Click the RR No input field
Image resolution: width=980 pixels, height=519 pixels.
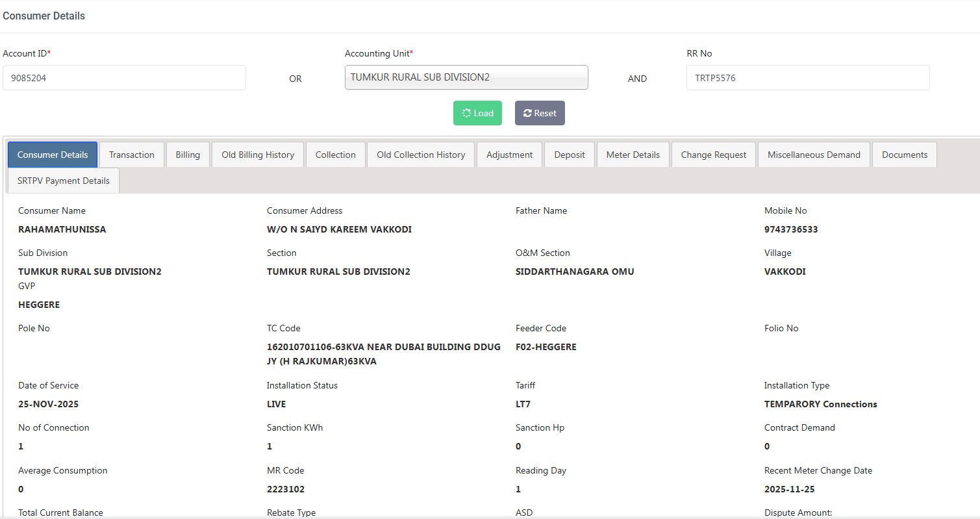point(807,78)
